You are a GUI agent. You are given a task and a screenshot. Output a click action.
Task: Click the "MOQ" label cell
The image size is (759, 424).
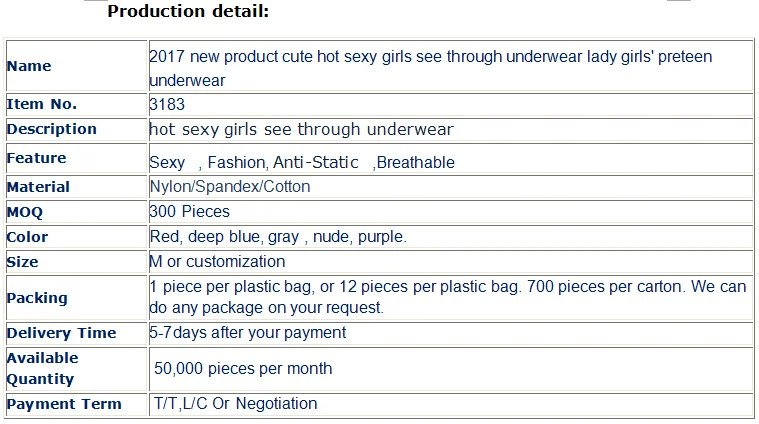click(x=25, y=212)
